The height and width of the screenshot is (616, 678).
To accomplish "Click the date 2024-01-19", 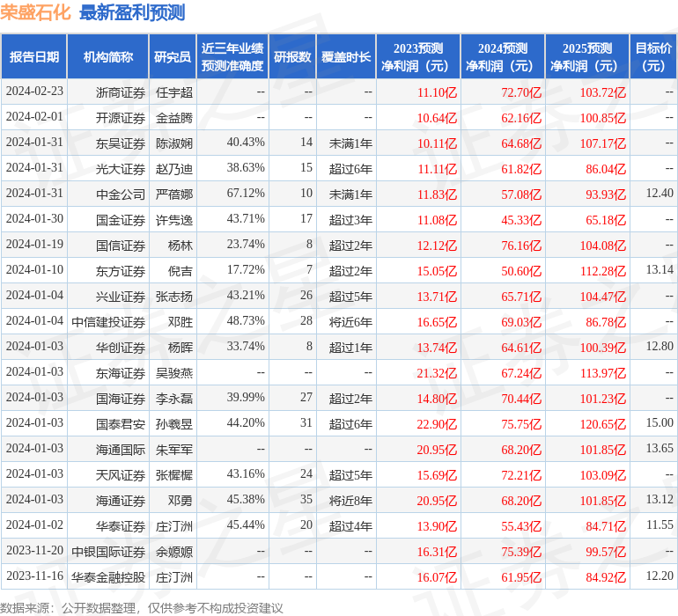I will click(x=34, y=245).
